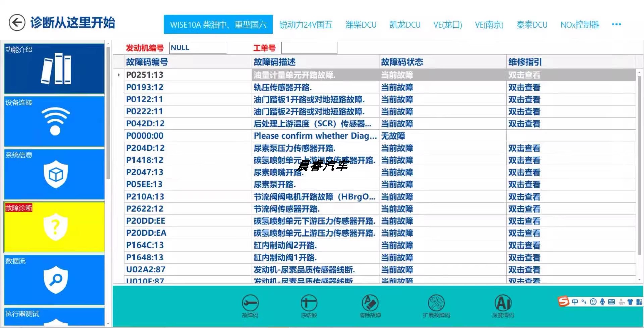644x328 pixels.
Task: Switch to the 潍柴DCU tab
Action: point(361,24)
